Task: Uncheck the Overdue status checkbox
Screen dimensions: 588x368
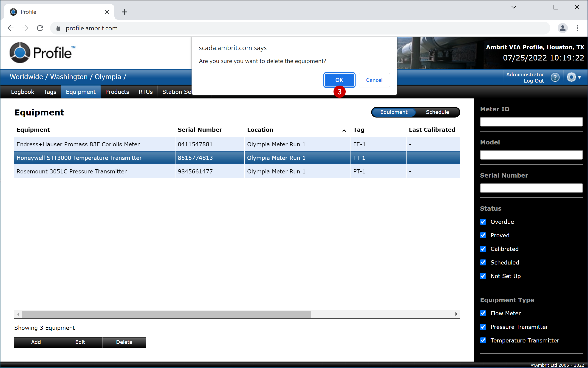Action: 483,222
